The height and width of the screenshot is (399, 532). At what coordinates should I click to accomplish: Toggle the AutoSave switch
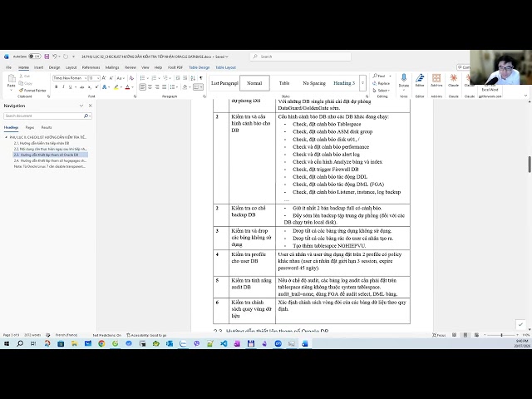(x=35, y=57)
